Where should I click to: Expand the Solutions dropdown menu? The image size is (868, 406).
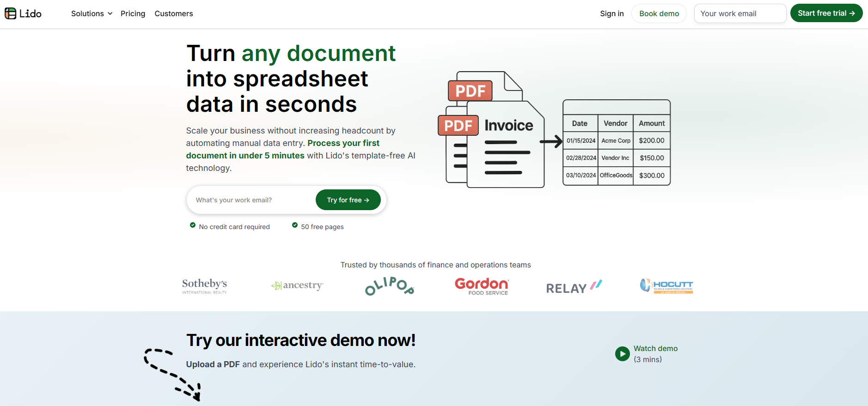click(92, 13)
